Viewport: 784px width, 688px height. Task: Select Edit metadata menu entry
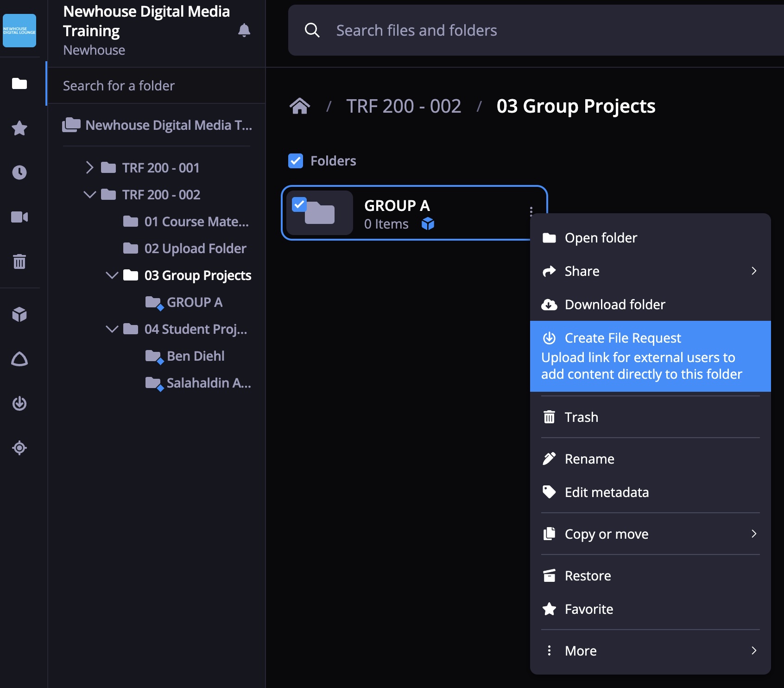tap(651, 492)
